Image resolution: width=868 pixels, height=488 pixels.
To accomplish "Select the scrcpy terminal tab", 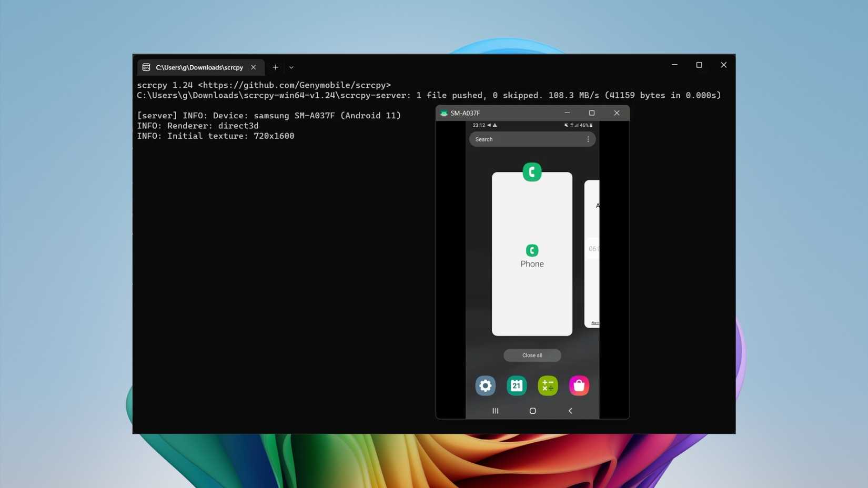I will point(199,67).
